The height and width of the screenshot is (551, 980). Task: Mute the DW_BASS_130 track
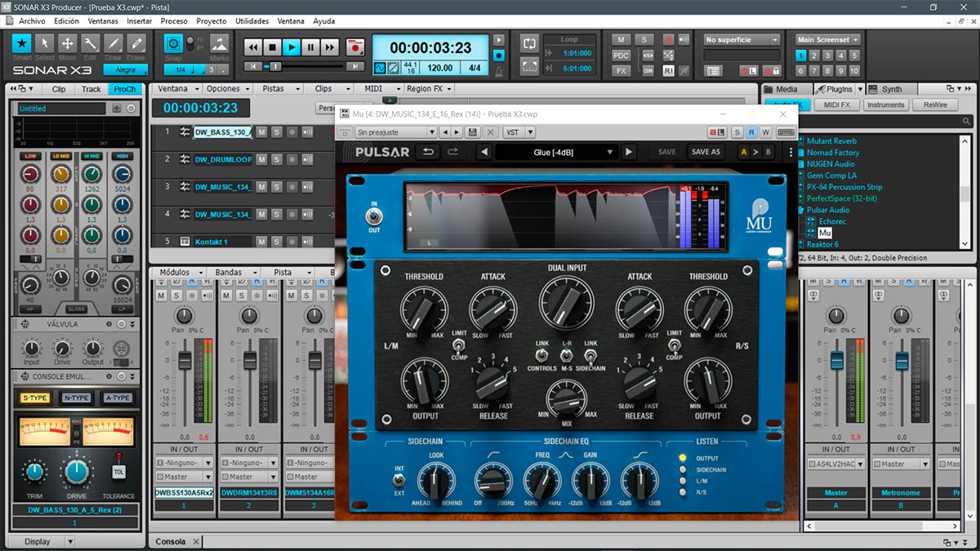tap(261, 131)
